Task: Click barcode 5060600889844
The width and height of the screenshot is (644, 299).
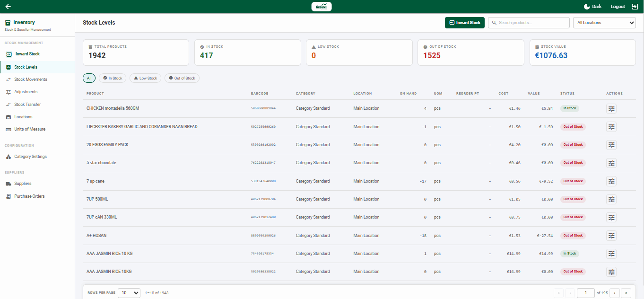Action: [x=263, y=108]
